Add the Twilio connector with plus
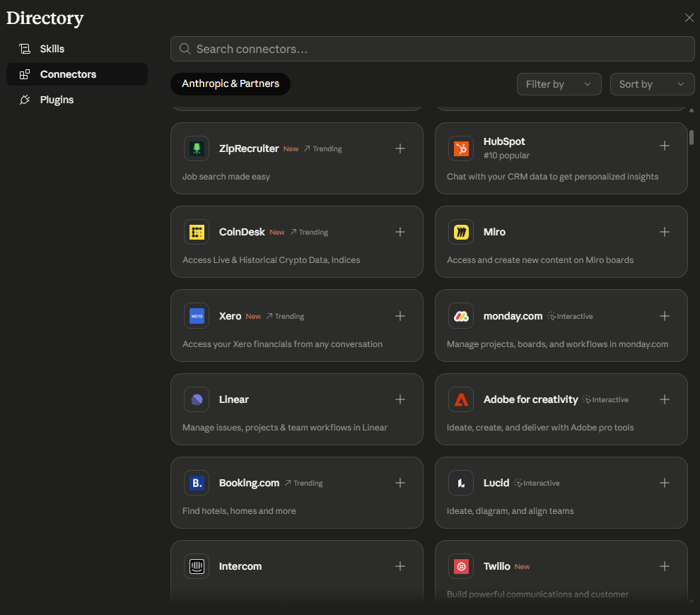This screenshot has width=700, height=615. pyautogui.click(x=664, y=566)
